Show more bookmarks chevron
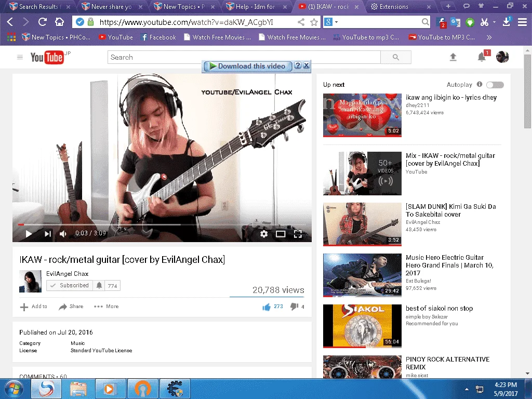Viewport: 532px width, 399px height. [x=489, y=37]
